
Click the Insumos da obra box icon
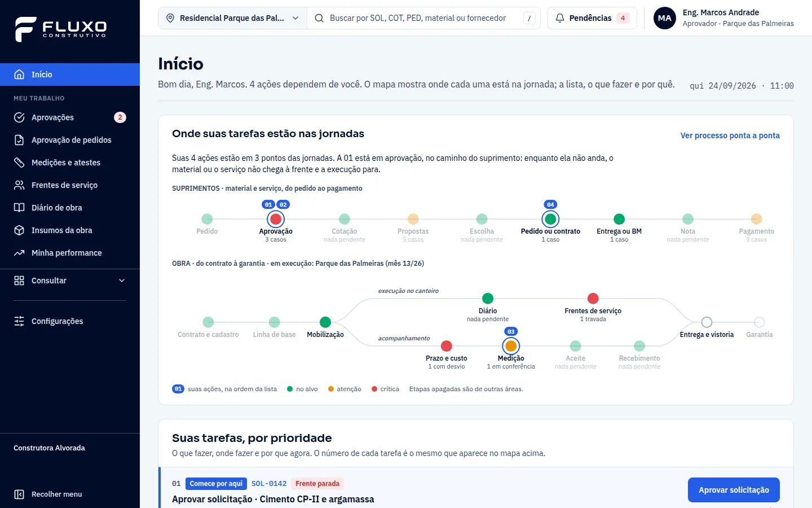19,230
